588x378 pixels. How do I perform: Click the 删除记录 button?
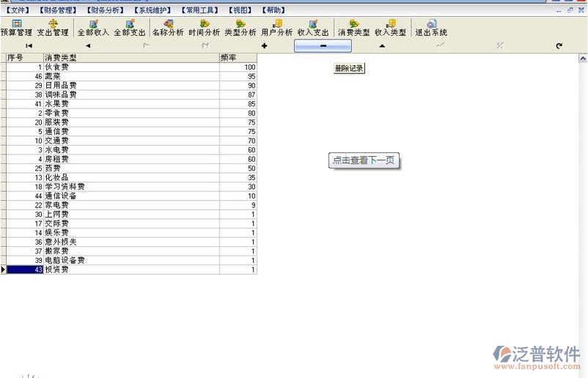pyautogui.click(x=349, y=68)
